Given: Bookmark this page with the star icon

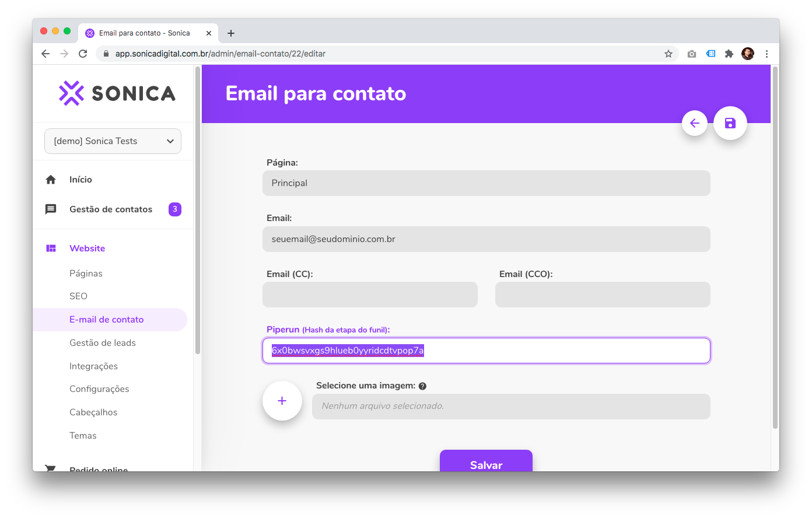Looking at the screenshot, I should click(x=668, y=54).
